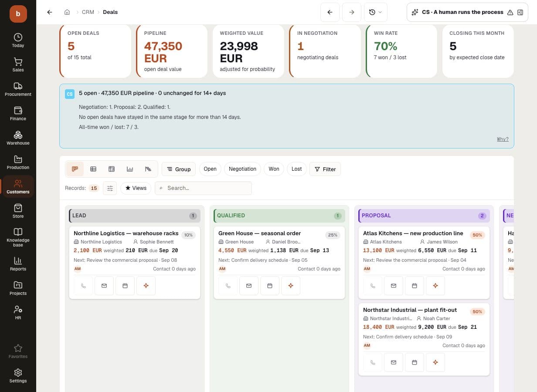
Task: Open the Warehouse module
Action: [x=18, y=138]
